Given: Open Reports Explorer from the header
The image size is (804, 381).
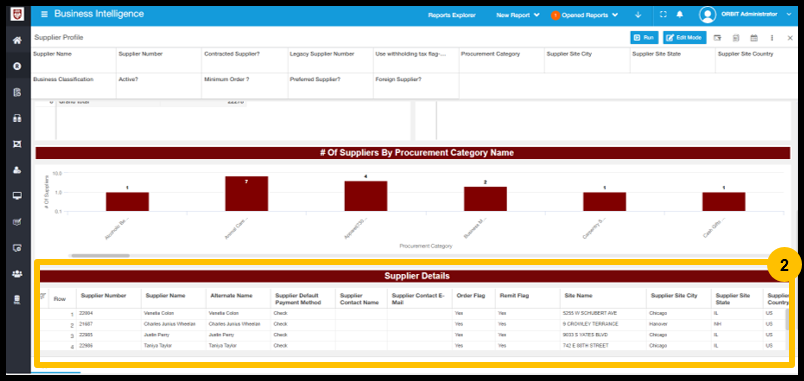Looking at the screenshot, I should click(452, 15).
